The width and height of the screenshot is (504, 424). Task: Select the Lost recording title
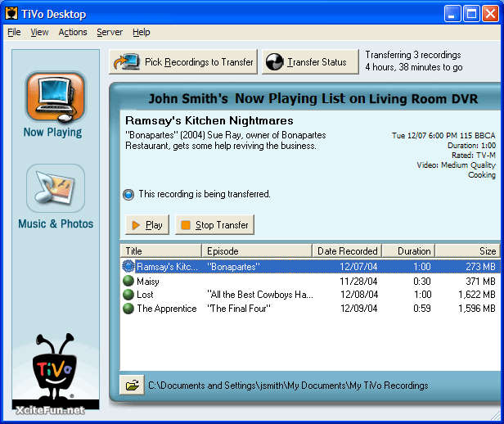pyautogui.click(x=145, y=295)
